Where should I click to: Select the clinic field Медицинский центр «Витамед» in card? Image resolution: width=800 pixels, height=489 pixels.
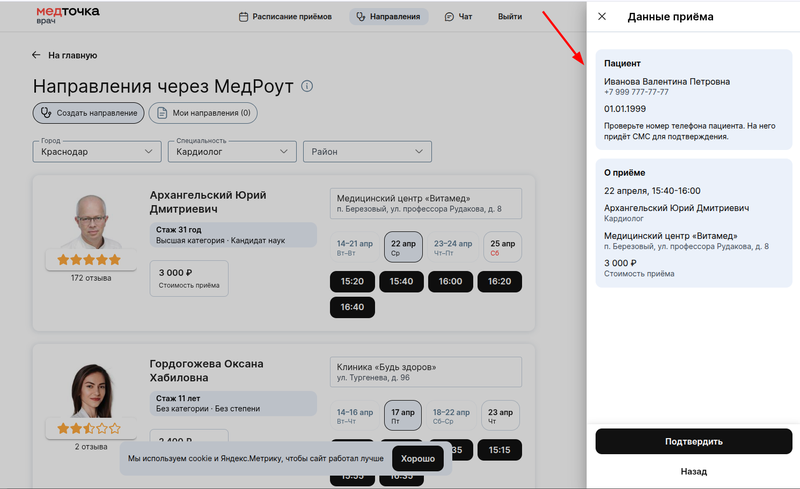[x=426, y=203]
